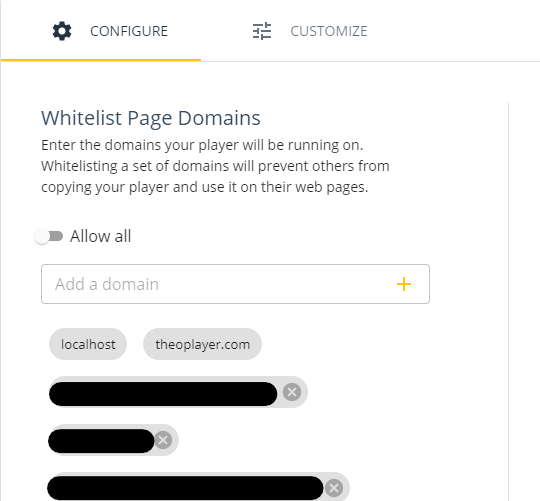Open the CUSTOMIZE tab

click(310, 31)
